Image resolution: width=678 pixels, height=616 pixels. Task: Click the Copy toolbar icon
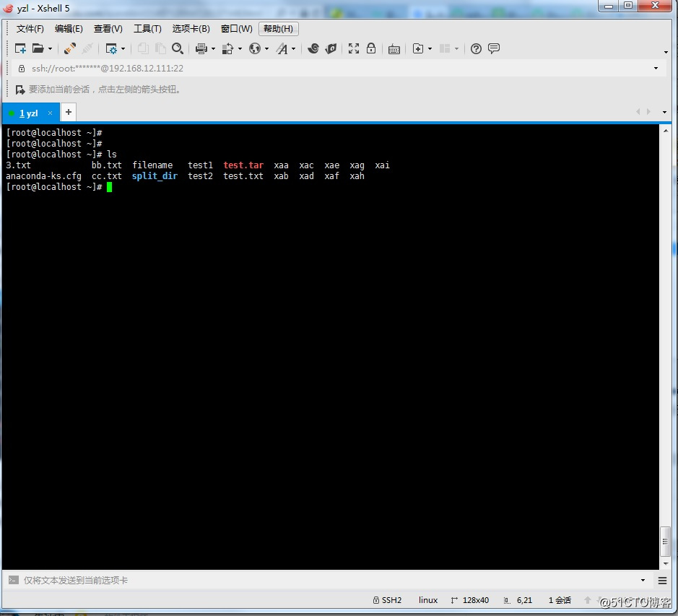pyautogui.click(x=143, y=48)
